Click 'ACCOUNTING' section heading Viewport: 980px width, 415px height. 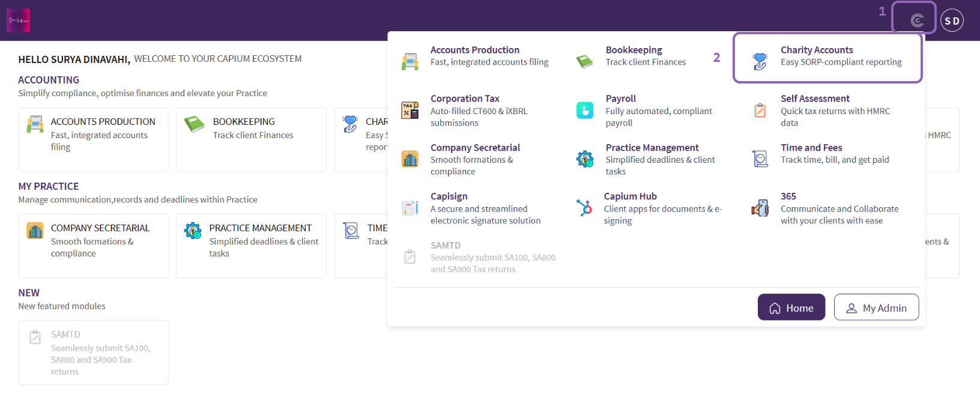tap(49, 80)
